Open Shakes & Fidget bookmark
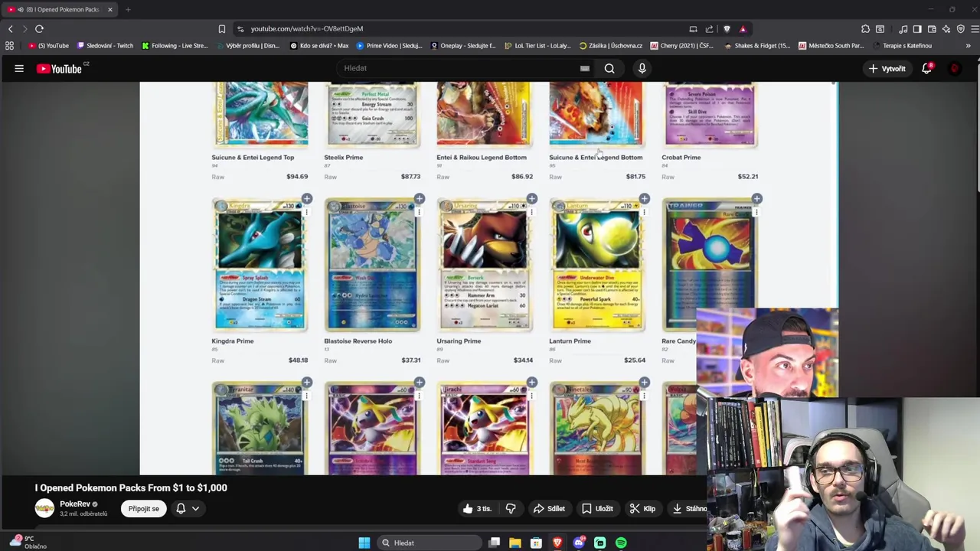Image resolution: width=980 pixels, height=551 pixels. click(x=756, y=46)
